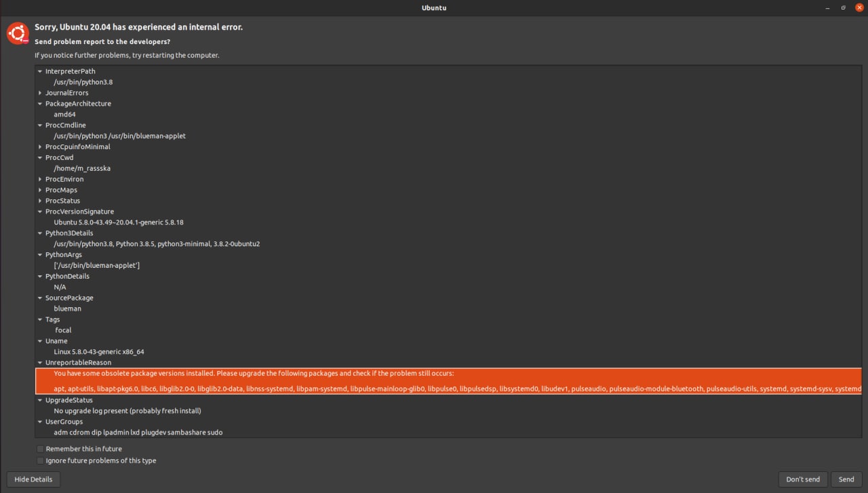Collapse the InterpreterPath entry

pos(40,71)
